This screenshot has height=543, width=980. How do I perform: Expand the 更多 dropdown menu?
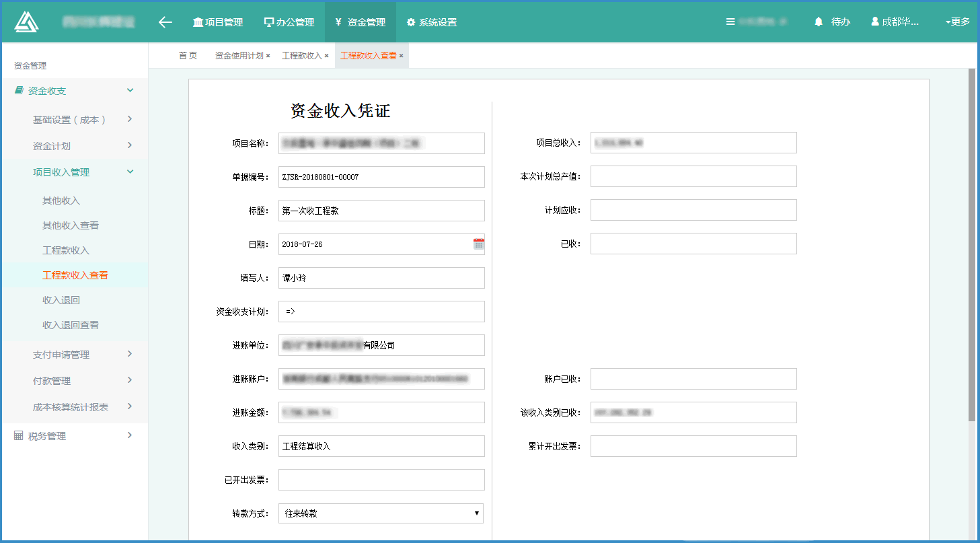[957, 22]
